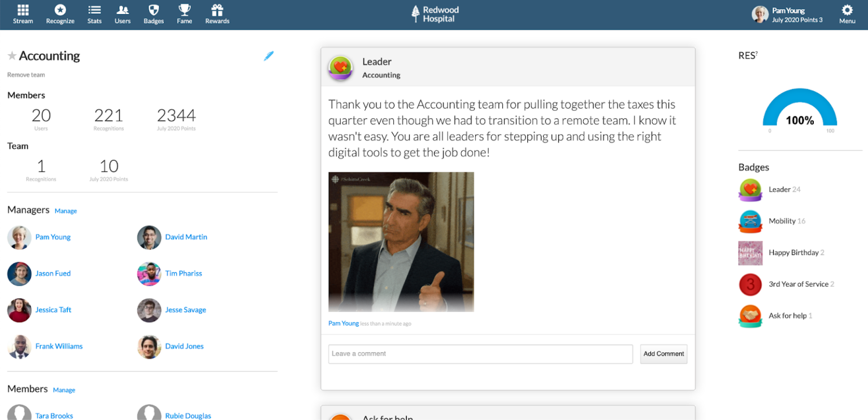Click the pencil to edit the Accounting team

[x=269, y=56]
